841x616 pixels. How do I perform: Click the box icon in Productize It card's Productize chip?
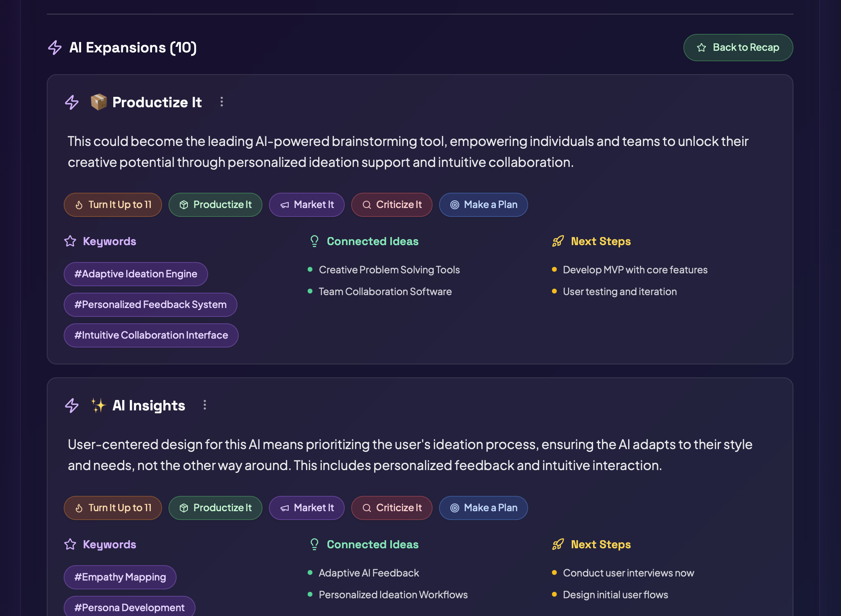pyautogui.click(x=184, y=205)
